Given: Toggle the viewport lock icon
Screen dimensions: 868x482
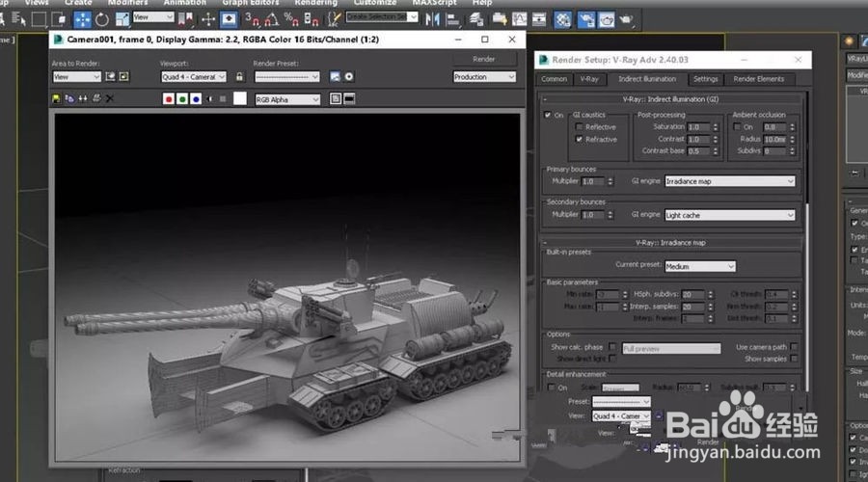Looking at the screenshot, I should [239, 77].
